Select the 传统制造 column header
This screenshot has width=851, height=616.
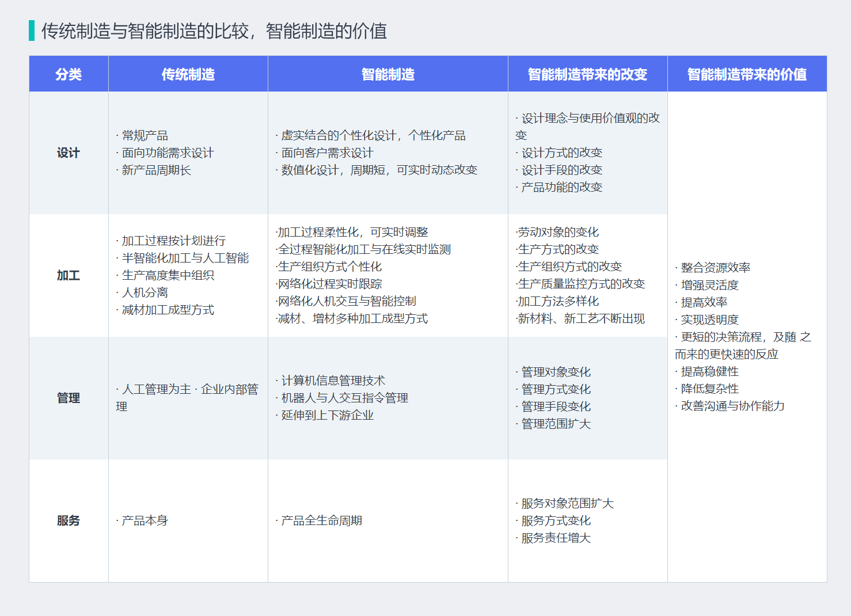188,74
